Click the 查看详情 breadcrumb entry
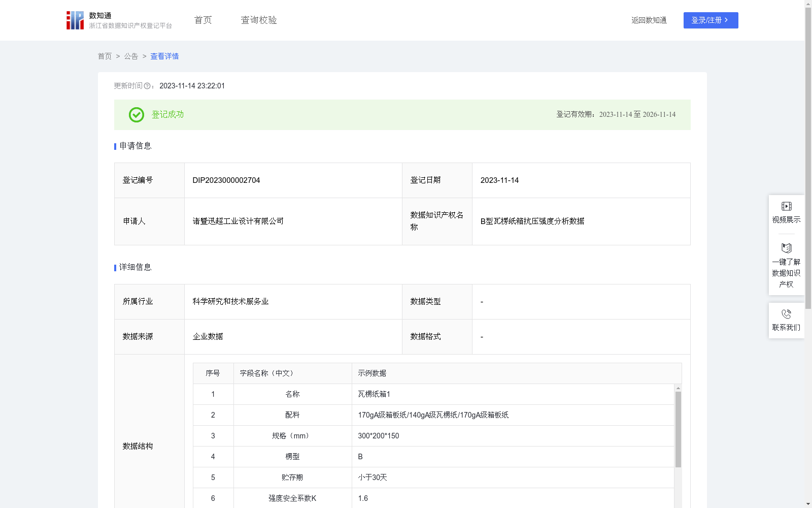 (164, 56)
